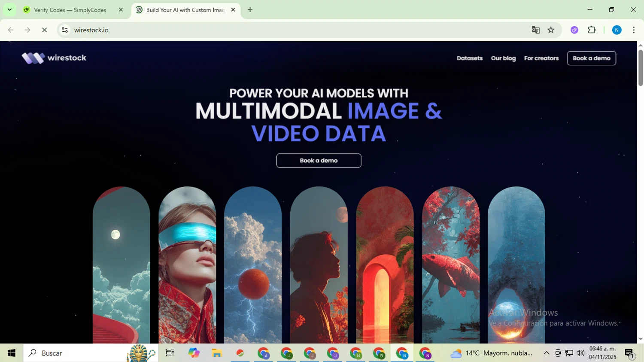
Task: Launch Copilot from the taskbar
Action: click(194, 353)
